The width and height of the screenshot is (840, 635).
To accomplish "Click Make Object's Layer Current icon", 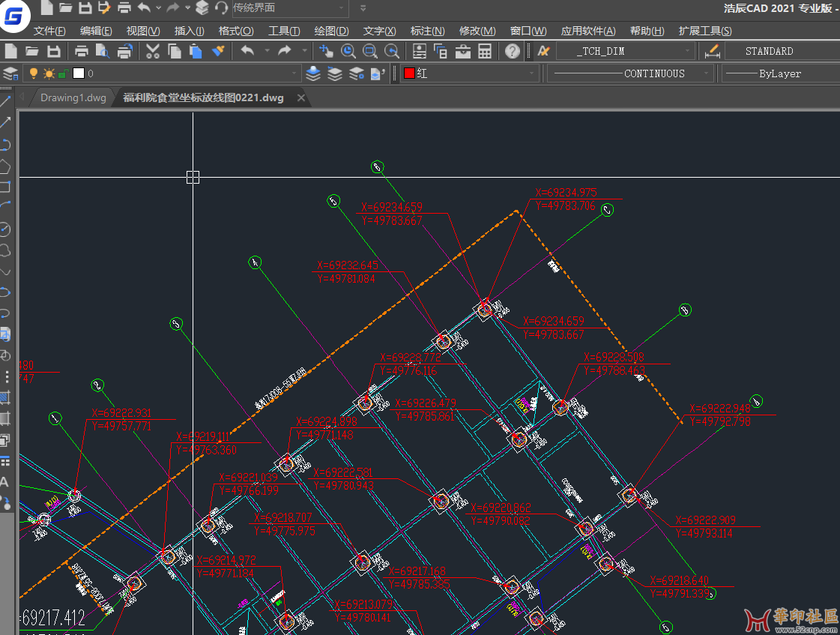I will (x=313, y=73).
